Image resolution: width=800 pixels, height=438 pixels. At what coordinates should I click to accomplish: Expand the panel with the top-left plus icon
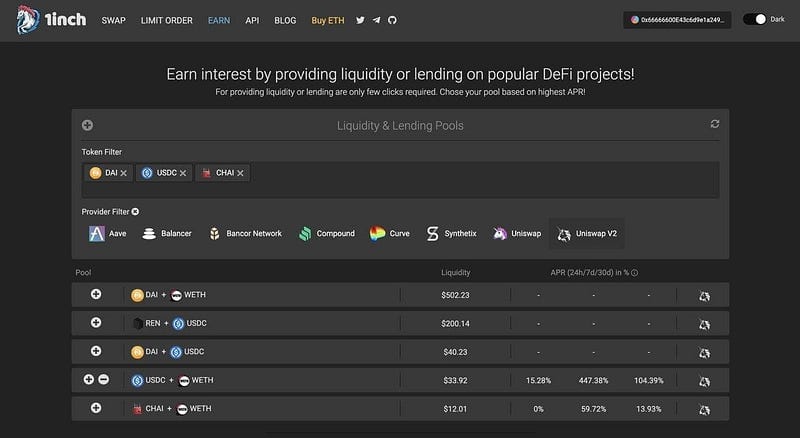88,125
